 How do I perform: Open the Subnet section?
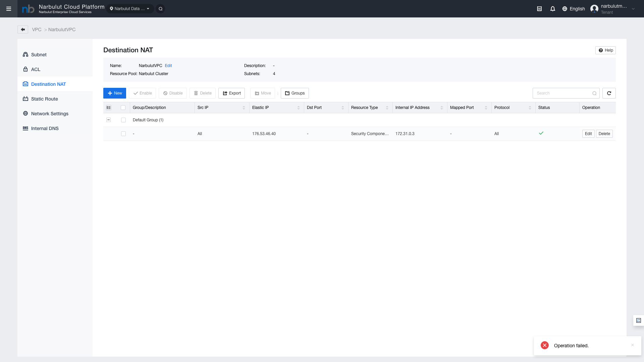[x=55, y=55]
